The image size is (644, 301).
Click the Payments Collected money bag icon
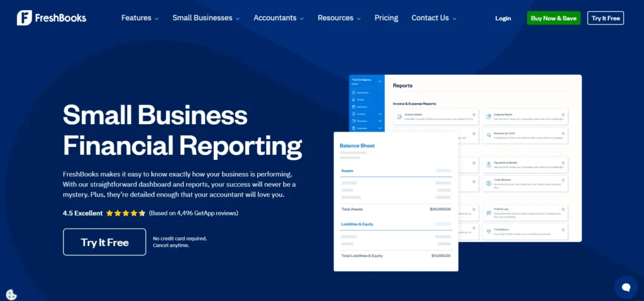[488, 165]
